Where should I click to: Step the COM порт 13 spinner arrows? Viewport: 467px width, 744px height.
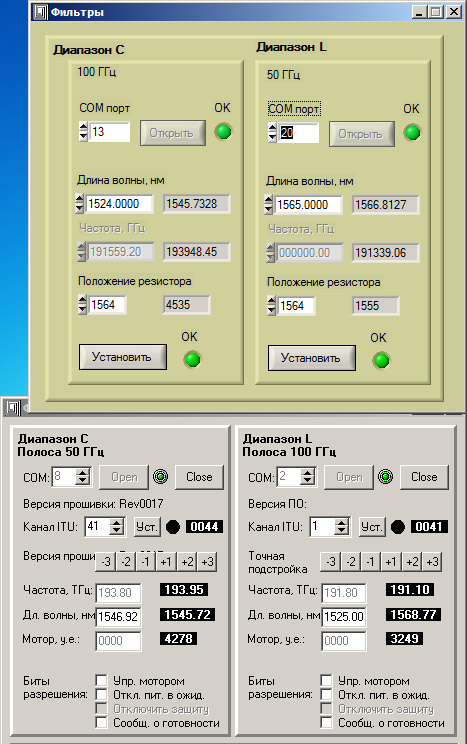[84, 131]
